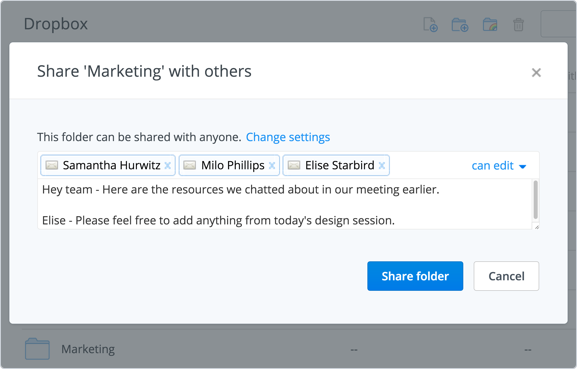The image size is (577, 369).
Task: Click the message box scrollbar
Action: pos(535,200)
